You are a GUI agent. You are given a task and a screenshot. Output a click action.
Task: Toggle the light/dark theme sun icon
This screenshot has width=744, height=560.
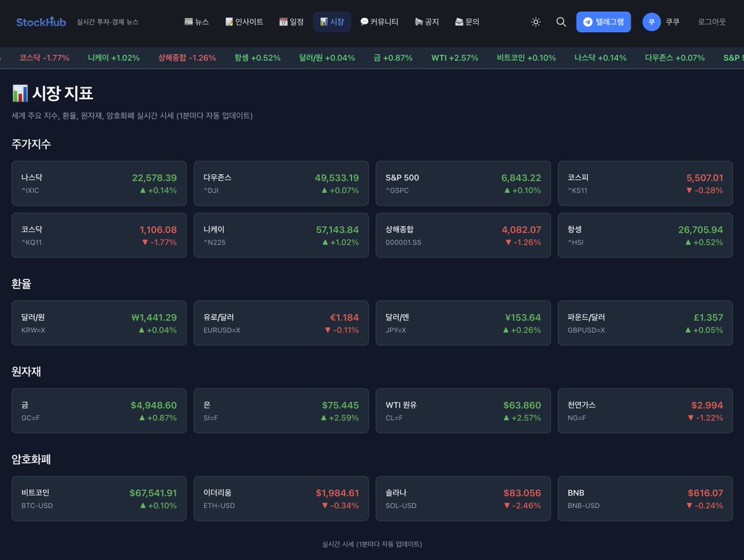click(536, 22)
